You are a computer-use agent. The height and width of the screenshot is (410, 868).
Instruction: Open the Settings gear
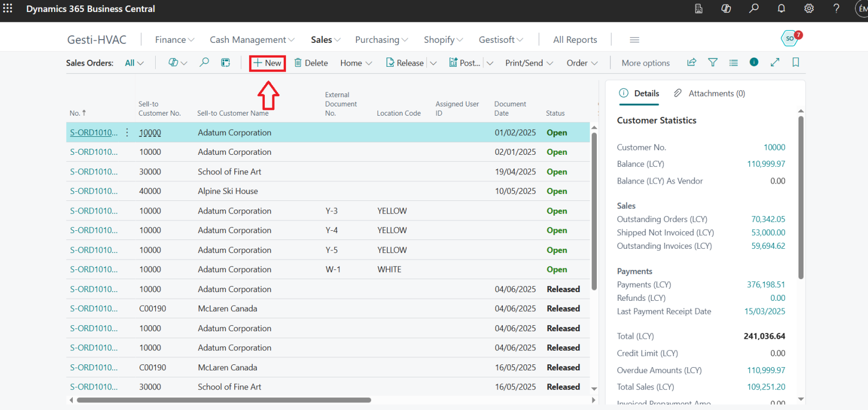click(x=809, y=9)
